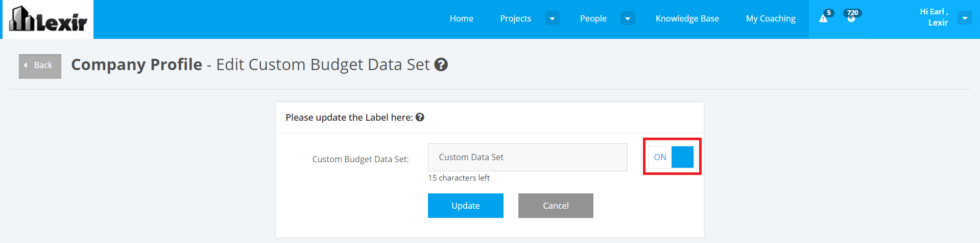Select the People menu item
980x243 pixels.
click(x=593, y=18)
